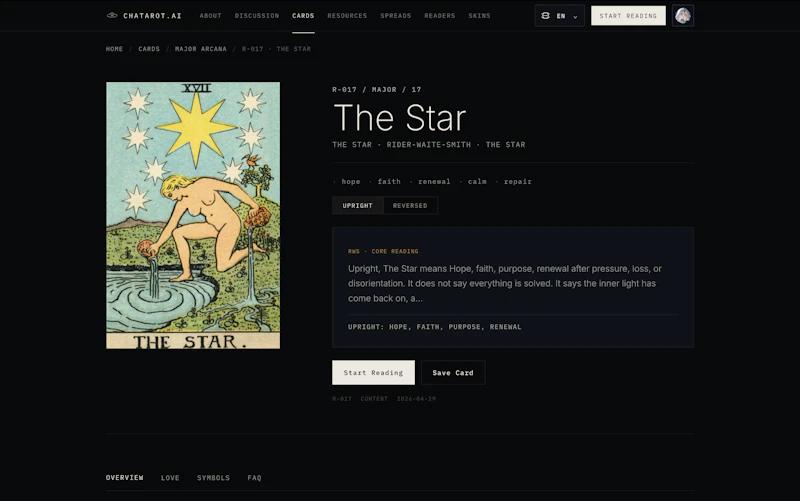Select the Upright orientation toggle
This screenshot has width=800, height=501.
point(357,206)
